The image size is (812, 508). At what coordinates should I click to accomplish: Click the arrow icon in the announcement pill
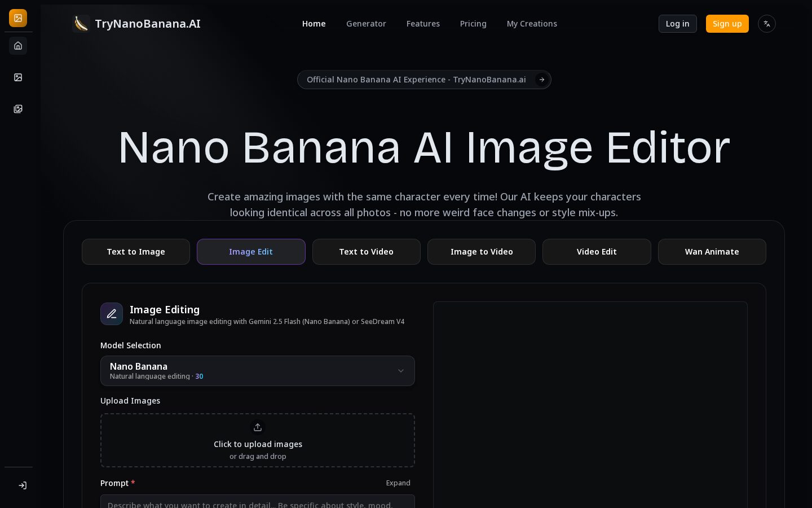tap(542, 80)
